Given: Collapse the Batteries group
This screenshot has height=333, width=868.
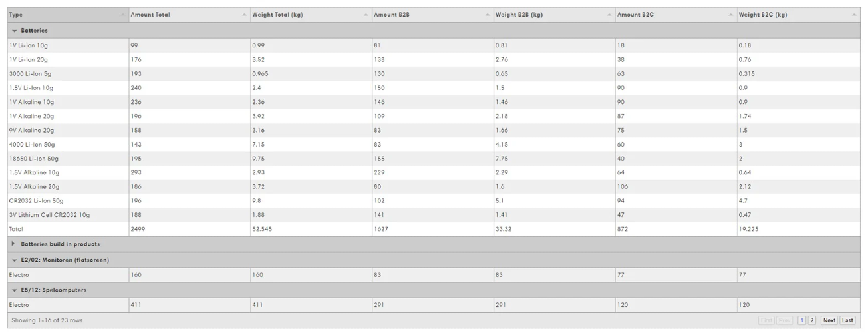Looking at the screenshot, I should [x=14, y=31].
